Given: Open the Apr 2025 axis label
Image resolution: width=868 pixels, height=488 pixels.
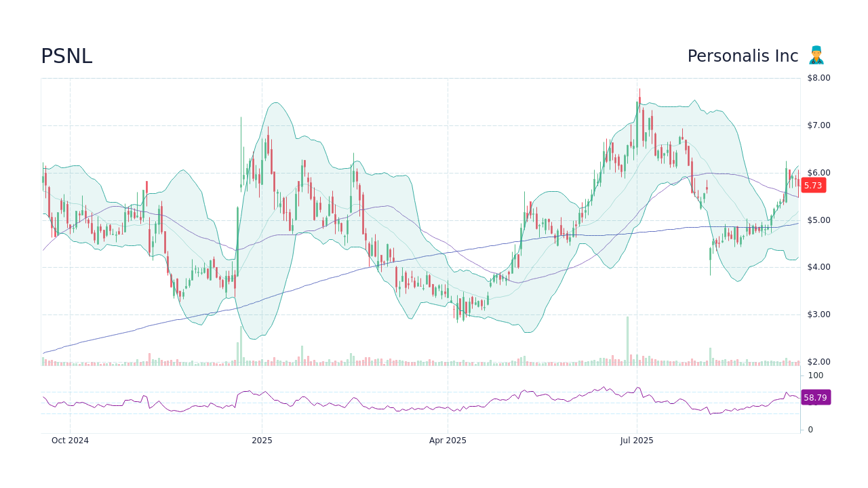Looking at the screenshot, I should click(448, 440).
